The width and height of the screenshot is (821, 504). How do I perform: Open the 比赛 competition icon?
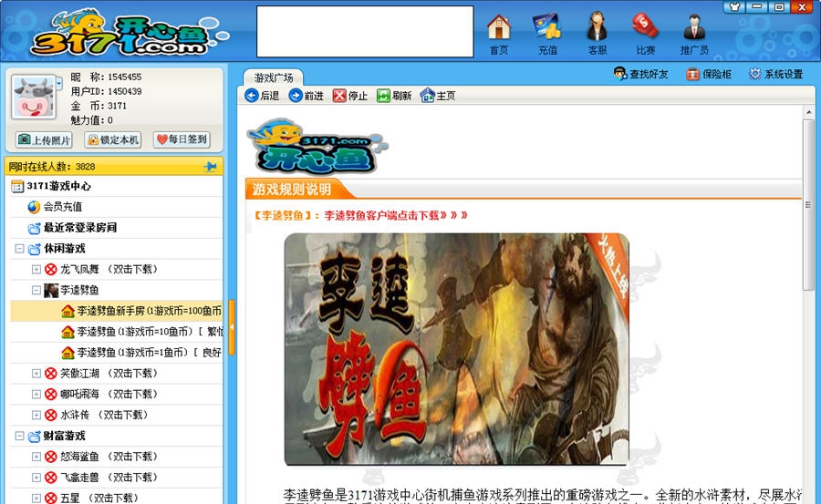(645, 34)
